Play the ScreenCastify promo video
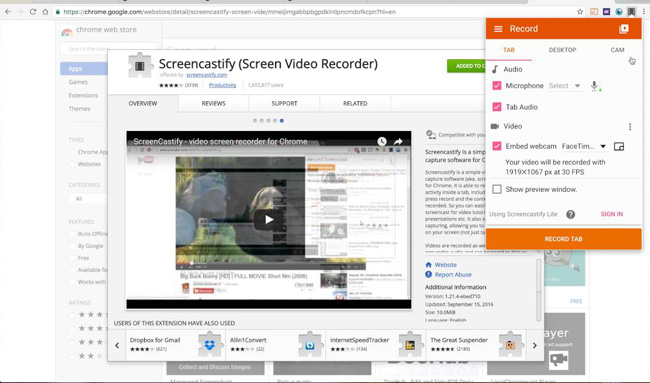 (269, 220)
